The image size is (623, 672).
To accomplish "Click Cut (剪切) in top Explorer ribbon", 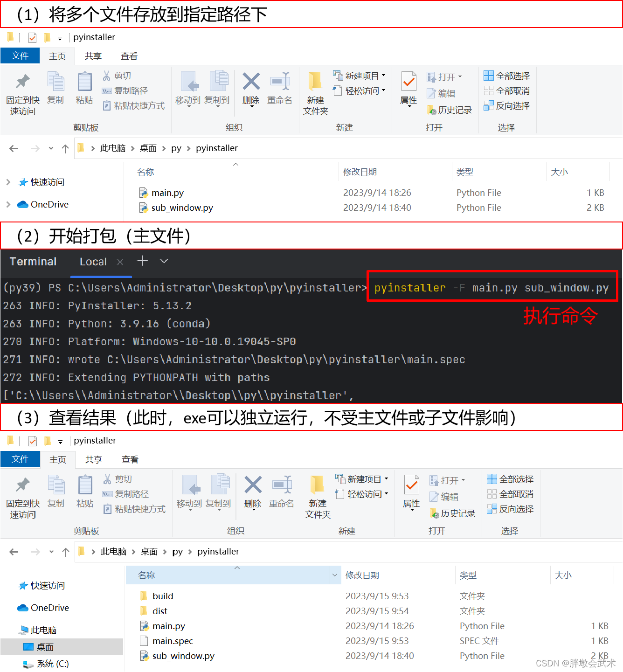I will point(117,76).
